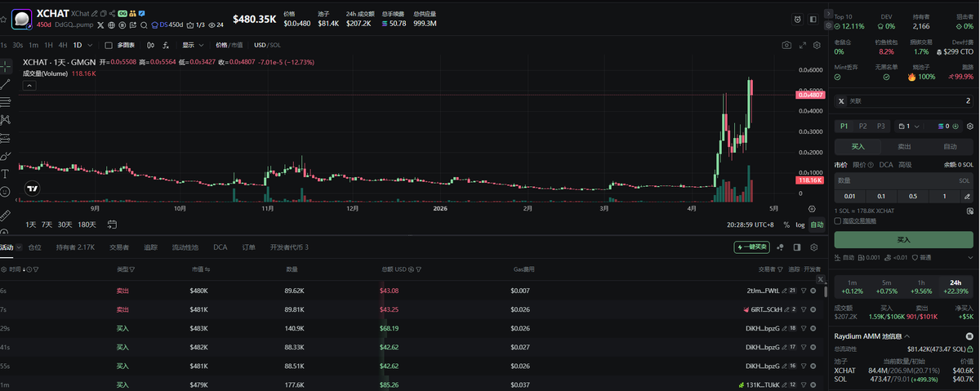This screenshot has height=391, width=980.
Task: Open the candlestick chart type icon
Action: [150, 45]
